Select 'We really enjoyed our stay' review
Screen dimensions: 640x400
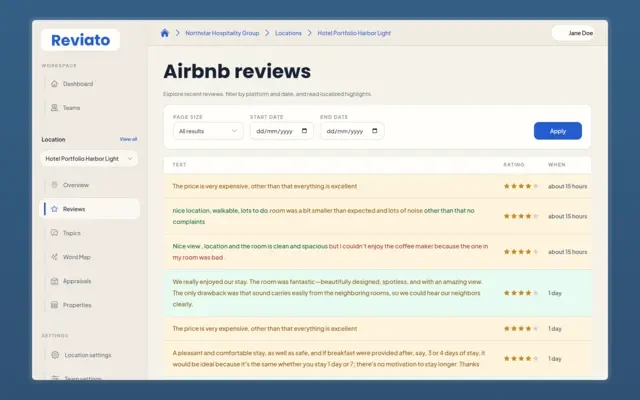(377, 293)
